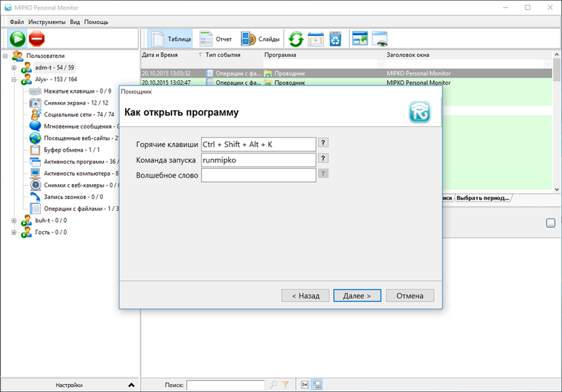
Task: Select Посещенные веб-сайты category
Action: tap(81, 138)
